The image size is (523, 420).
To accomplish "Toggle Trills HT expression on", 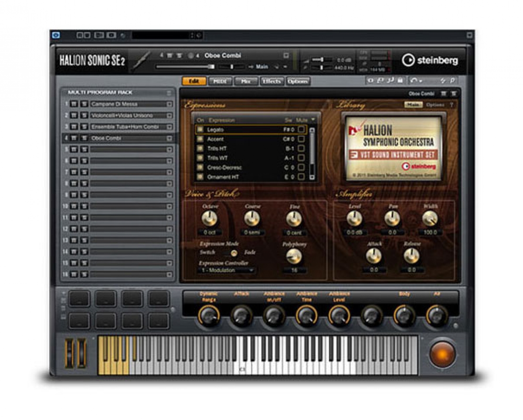I will tap(200, 149).
